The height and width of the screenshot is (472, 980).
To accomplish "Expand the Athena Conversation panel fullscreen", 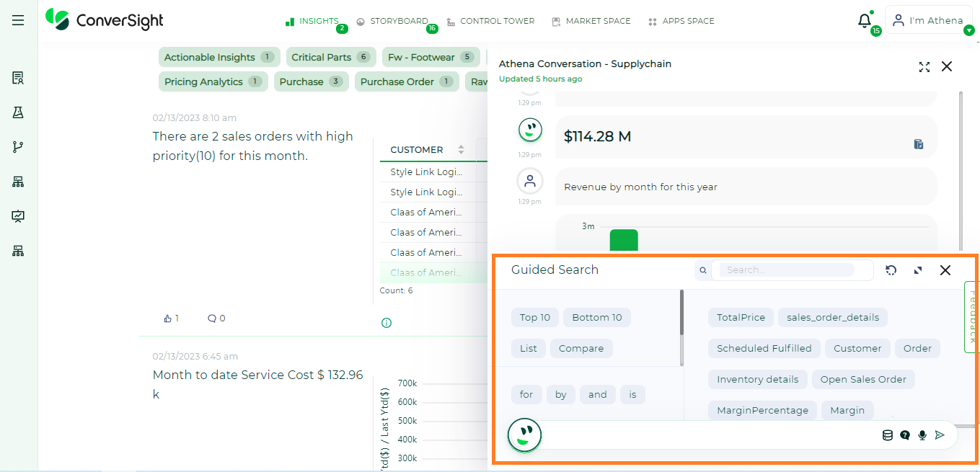I will [924, 66].
